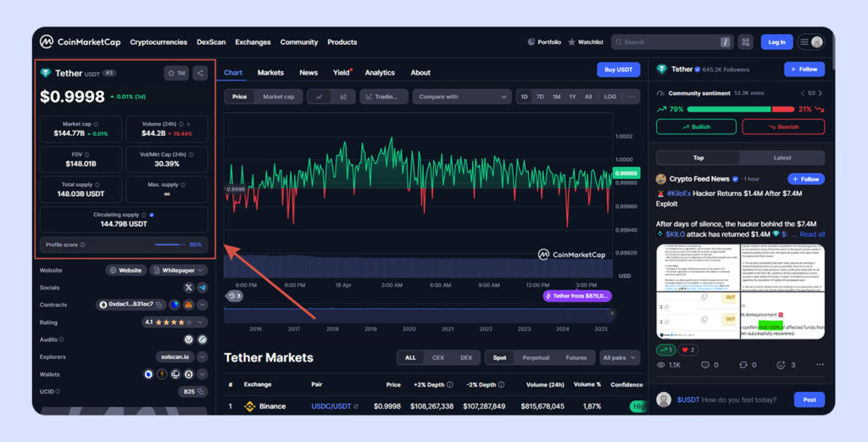The image size is (868, 442).
Task: Click the MetaMask fox icon in Contracts row
Action: [x=188, y=305]
